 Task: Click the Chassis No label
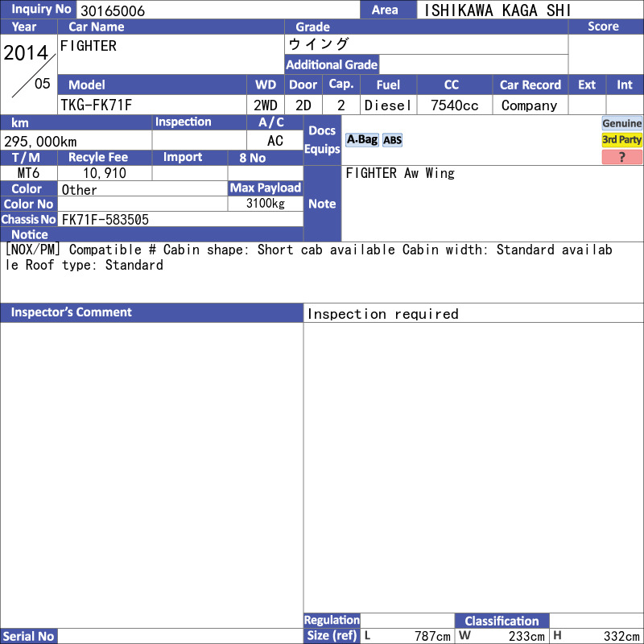click(29, 219)
